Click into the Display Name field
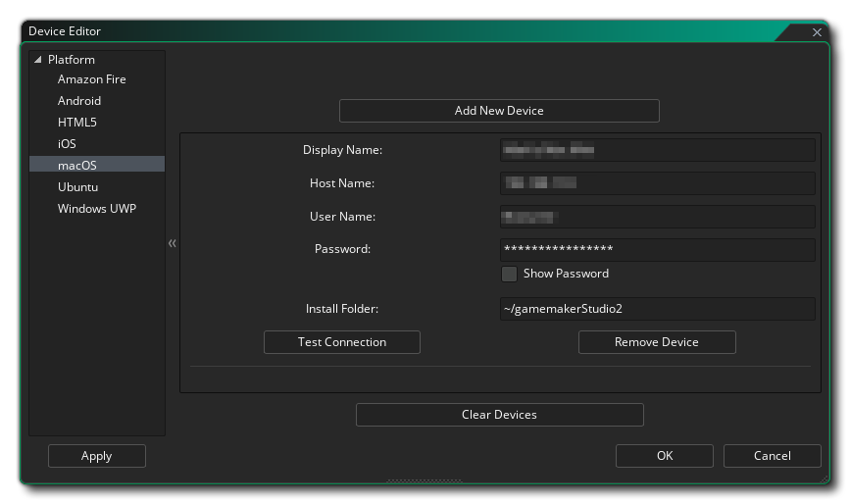This screenshot has height=504, width=850. (657, 150)
